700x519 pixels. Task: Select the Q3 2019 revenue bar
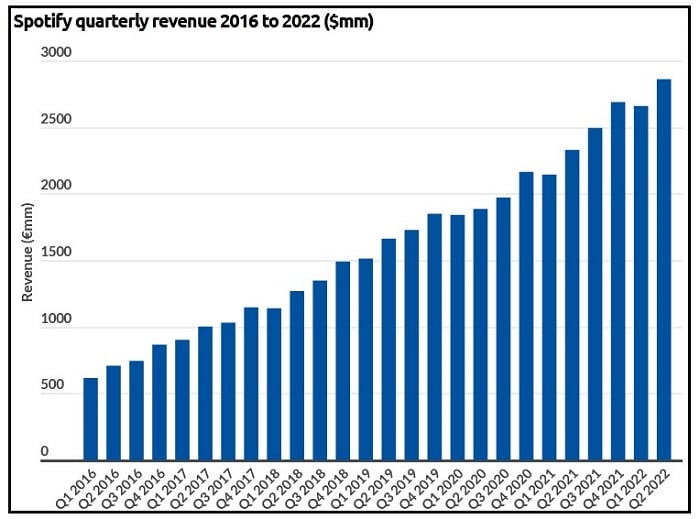click(412, 345)
